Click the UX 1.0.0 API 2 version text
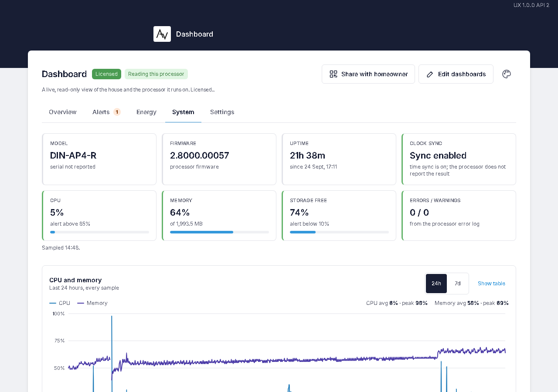The width and height of the screenshot is (558, 392). (531, 5)
